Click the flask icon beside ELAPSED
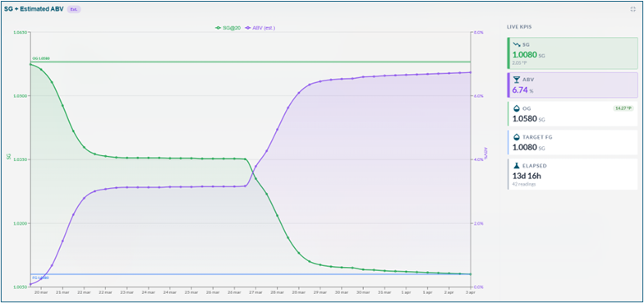This screenshot has height=303, width=644. [517, 166]
